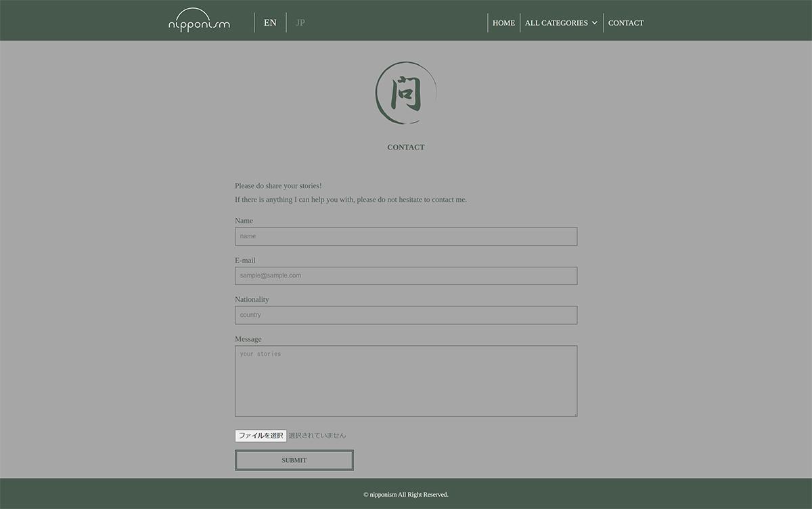Click the nipponism logo in header
This screenshot has height=509, width=812.
coord(199,22)
